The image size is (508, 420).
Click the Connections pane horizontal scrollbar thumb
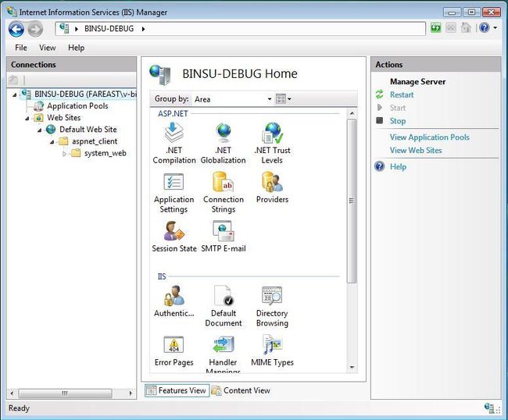65,393
